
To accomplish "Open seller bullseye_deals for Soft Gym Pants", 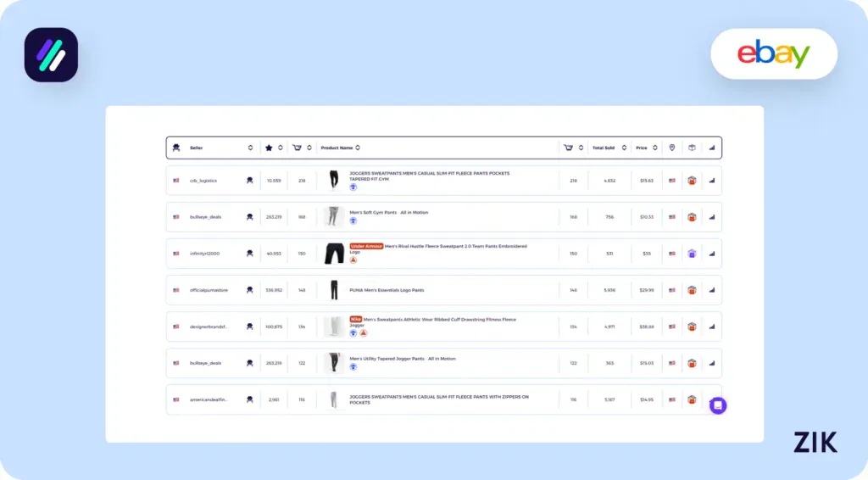I will (205, 217).
